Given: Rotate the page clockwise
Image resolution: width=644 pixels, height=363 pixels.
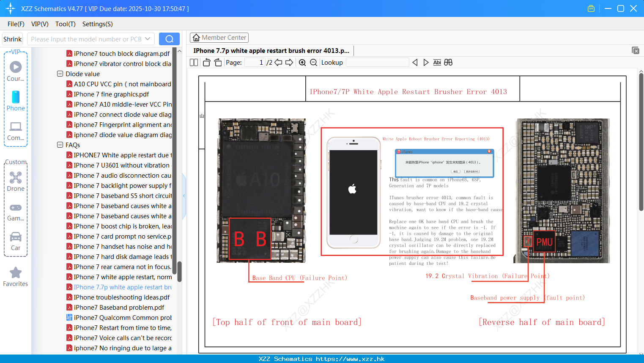Looking at the screenshot, I should (x=218, y=63).
